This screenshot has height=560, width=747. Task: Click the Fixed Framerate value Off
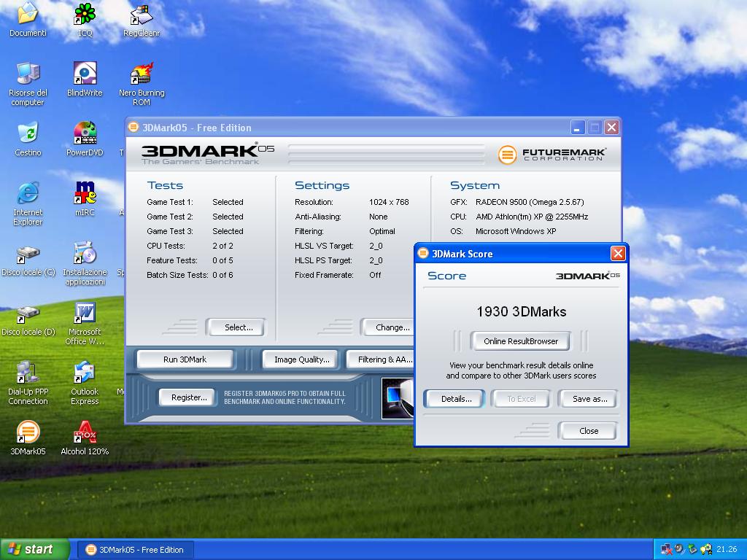pyautogui.click(x=375, y=275)
